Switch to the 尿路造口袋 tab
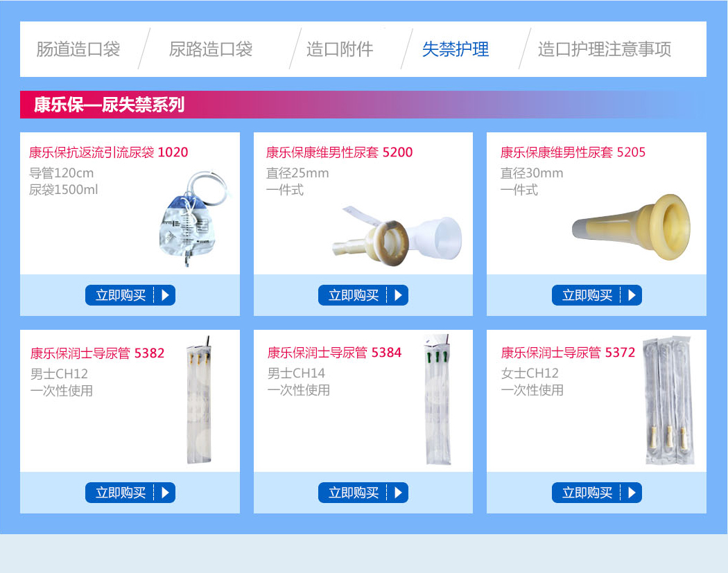Viewport: 728px width, 573px height. click(211, 49)
